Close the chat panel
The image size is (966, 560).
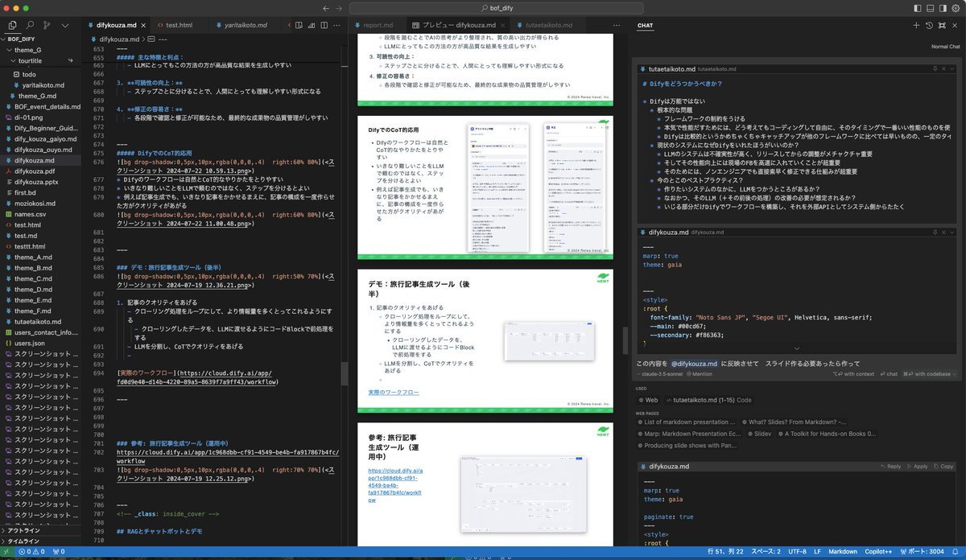(x=955, y=26)
